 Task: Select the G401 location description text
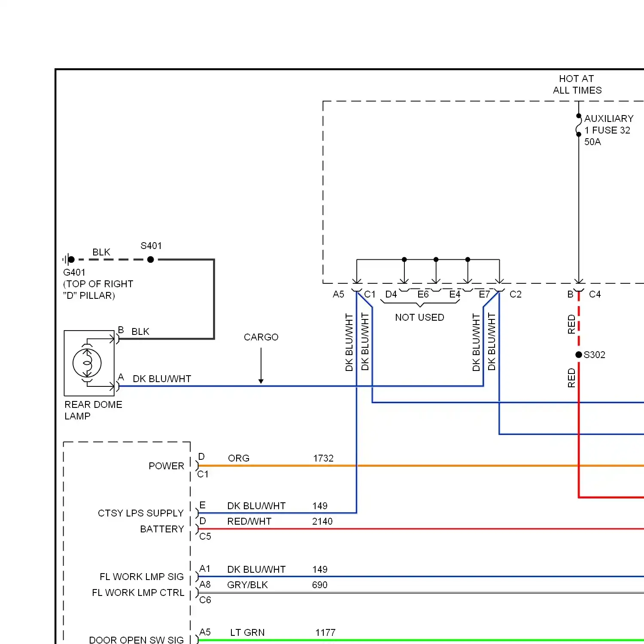[98, 290]
